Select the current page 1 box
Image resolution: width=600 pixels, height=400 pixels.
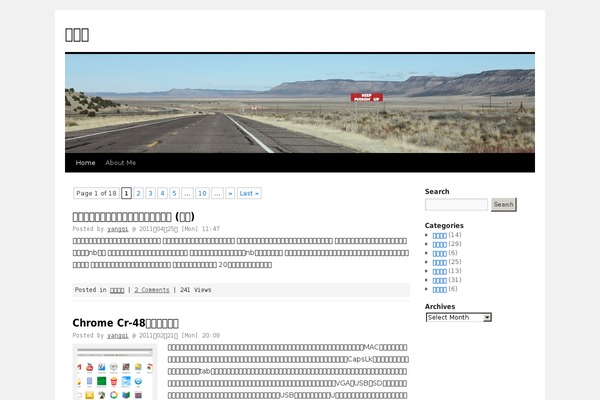tap(126, 193)
